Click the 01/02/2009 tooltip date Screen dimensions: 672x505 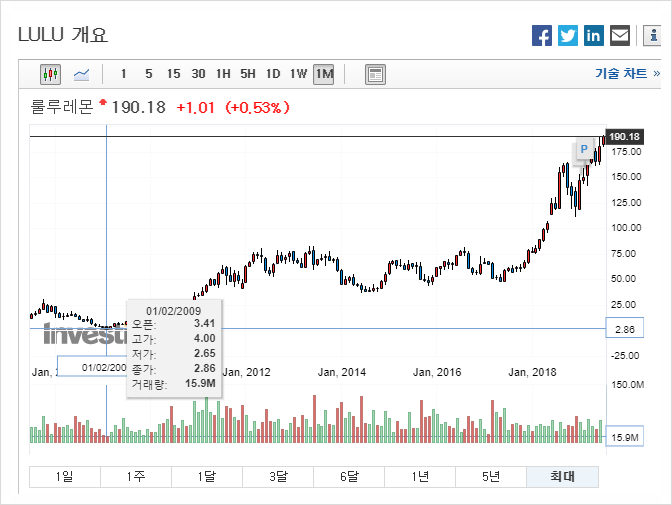tap(174, 311)
